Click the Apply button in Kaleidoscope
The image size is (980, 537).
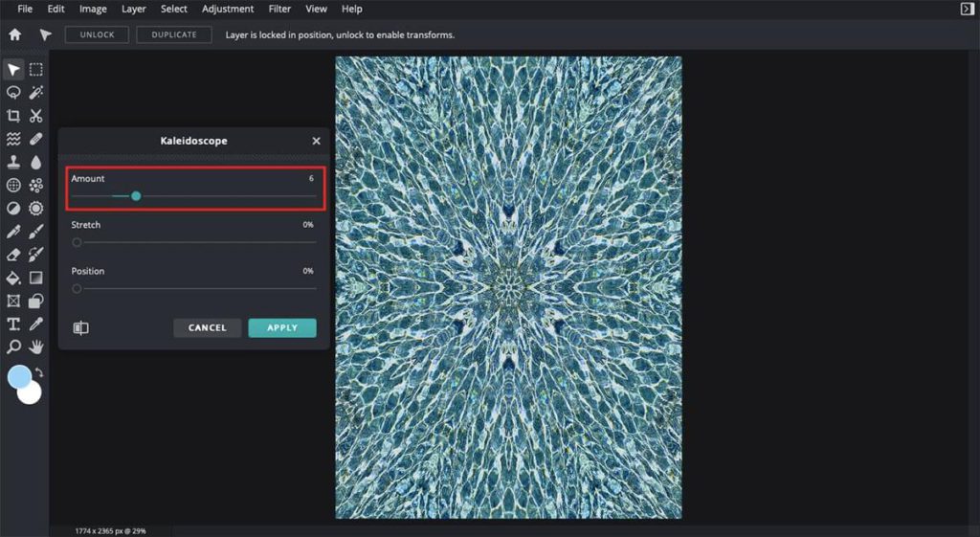[282, 328]
